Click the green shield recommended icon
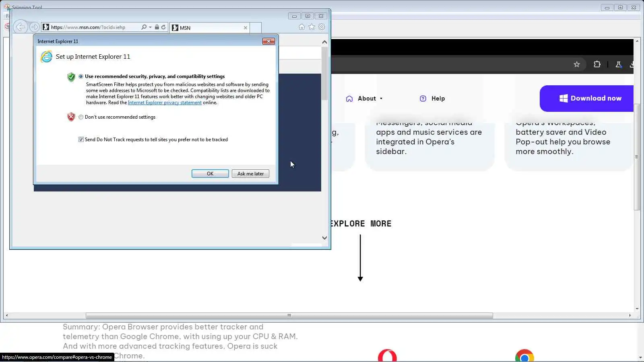 71,77
